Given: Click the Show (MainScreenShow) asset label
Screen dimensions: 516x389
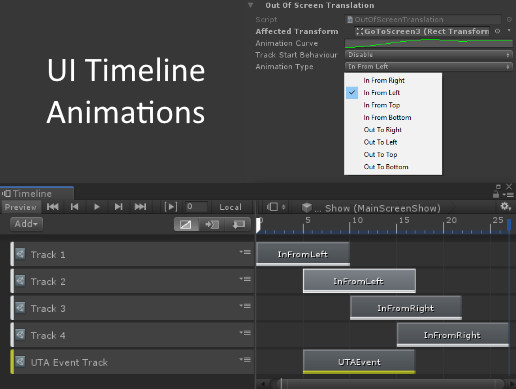Looking at the screenshot, I should pyautogui.click(x=382, y=208).
